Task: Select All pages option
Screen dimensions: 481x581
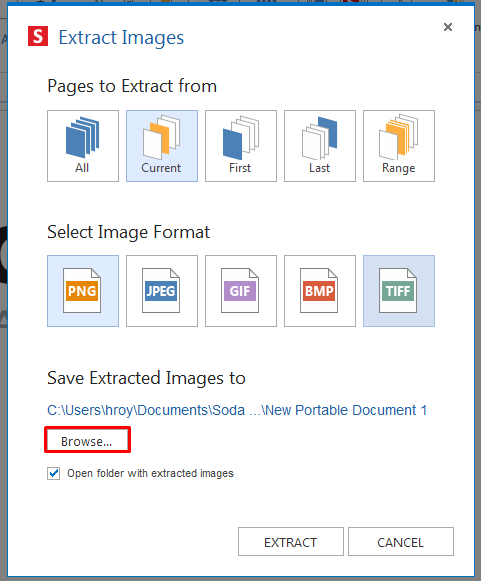Action: pyautogui.click(x=83, y=146)
